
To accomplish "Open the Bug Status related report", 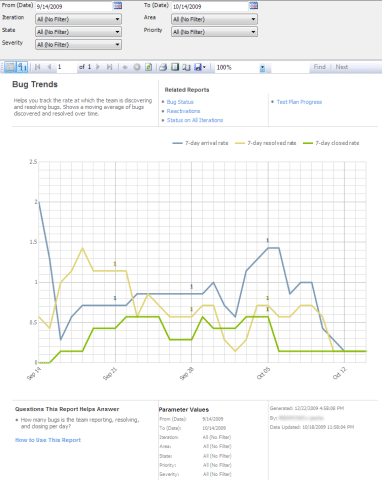I will (x=180, y=102).
